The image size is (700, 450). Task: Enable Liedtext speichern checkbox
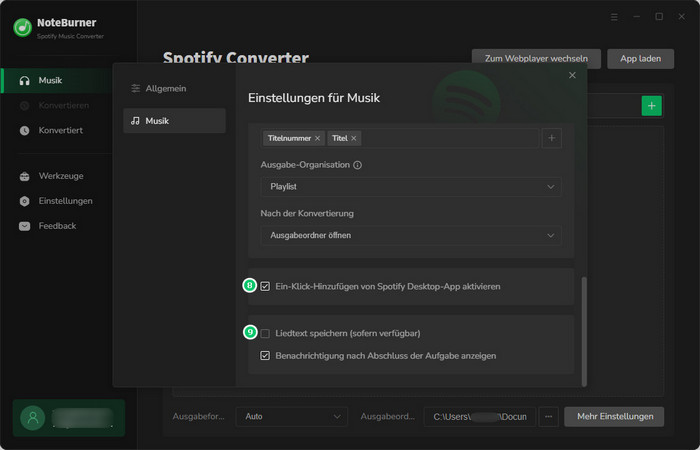point(265,333)
